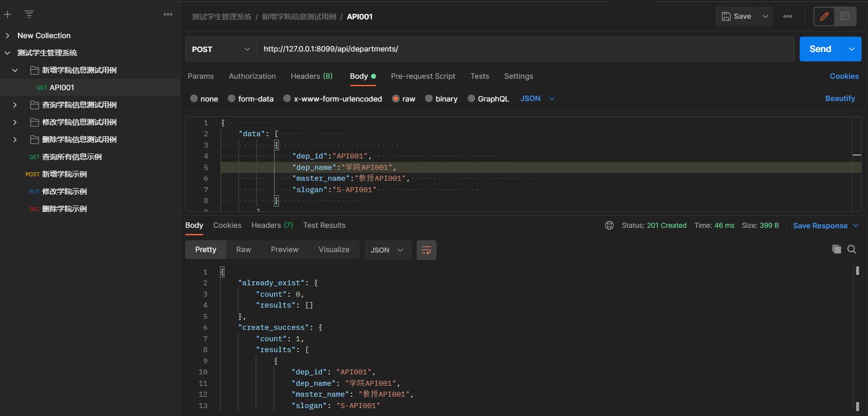Open the response Headers (7) tab
Image resolution: width=868 pixels, height=416 pixels.
(272, 225)
